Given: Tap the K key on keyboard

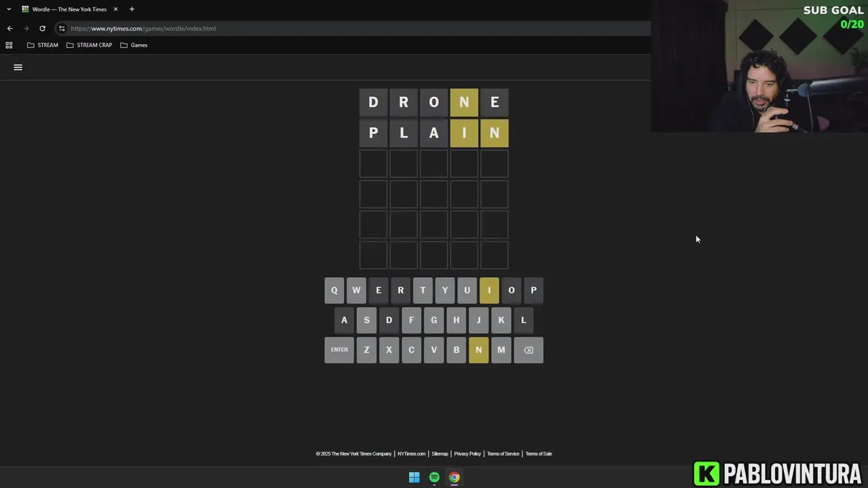Looking at the screenshot, I should coord(501,320).
